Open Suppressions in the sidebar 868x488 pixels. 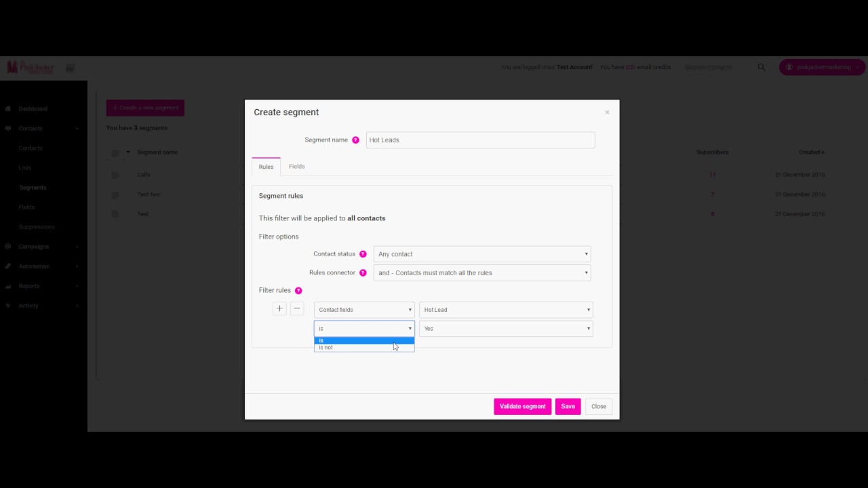pyautogui.click(x=37, y=227)
